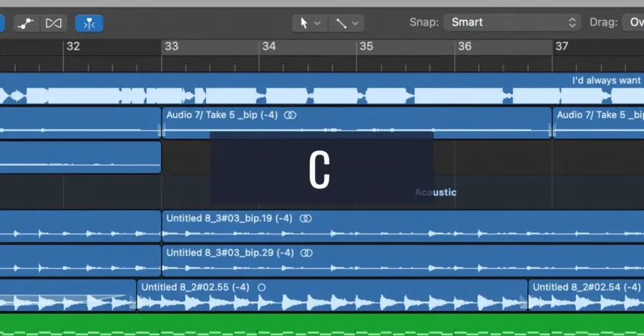Click circle icon on Untitled 8_2#02.55
Image resolution: width=644 pixels, height=336 pixels.
point(262,287)
